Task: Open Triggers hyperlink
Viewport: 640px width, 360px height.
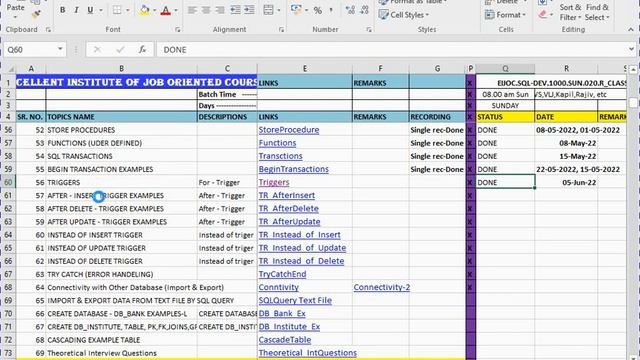Action: coord(274,182)
